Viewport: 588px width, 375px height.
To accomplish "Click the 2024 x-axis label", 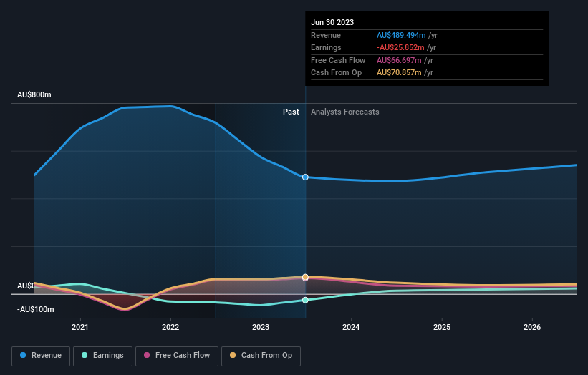I will [351, 328].
